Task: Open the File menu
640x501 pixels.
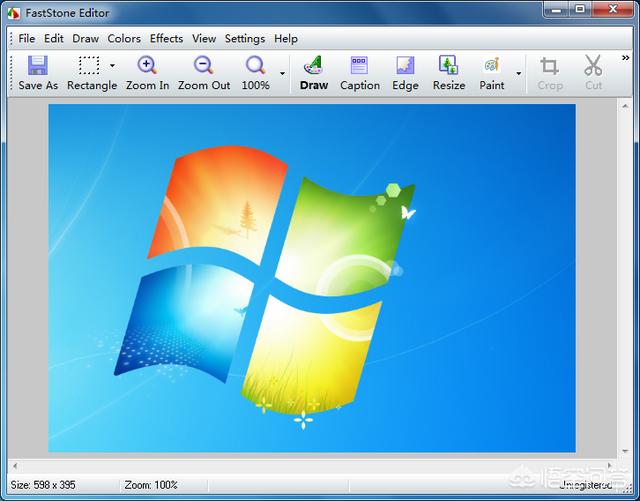Action: (x=27, y=39)
